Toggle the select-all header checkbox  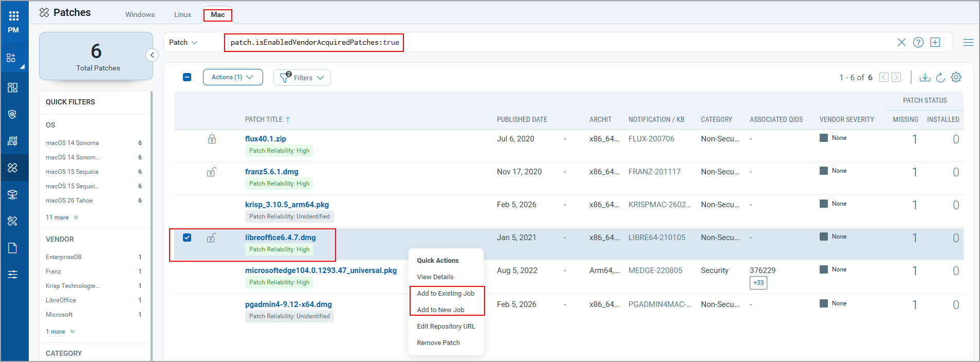coord(187,77)
